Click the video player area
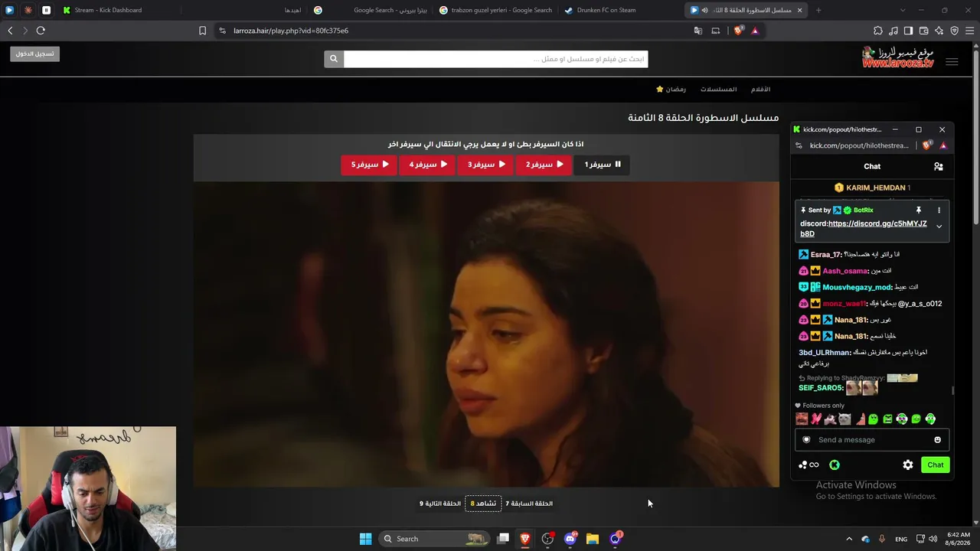 click(486, 334)
